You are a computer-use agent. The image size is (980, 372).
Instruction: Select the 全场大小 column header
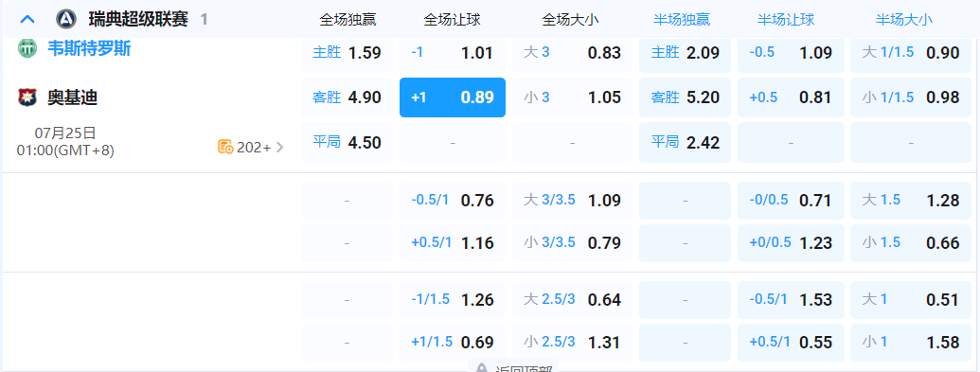[570, 19]
